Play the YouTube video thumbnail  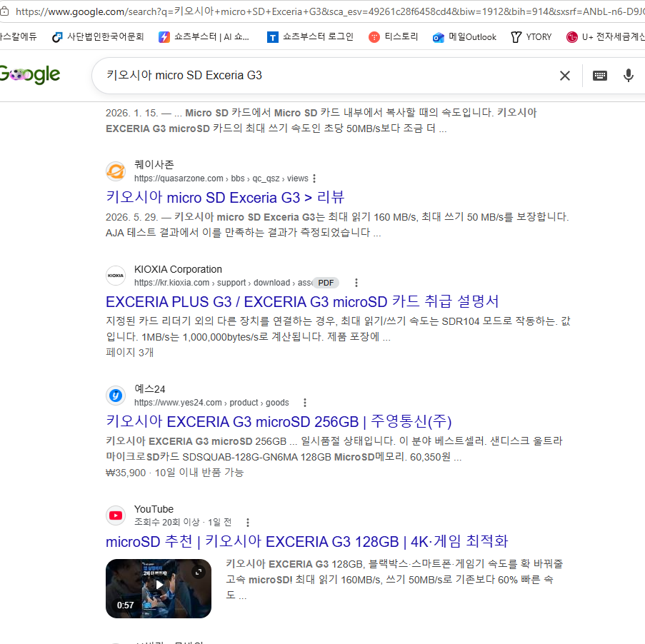(x=159, y=588)
